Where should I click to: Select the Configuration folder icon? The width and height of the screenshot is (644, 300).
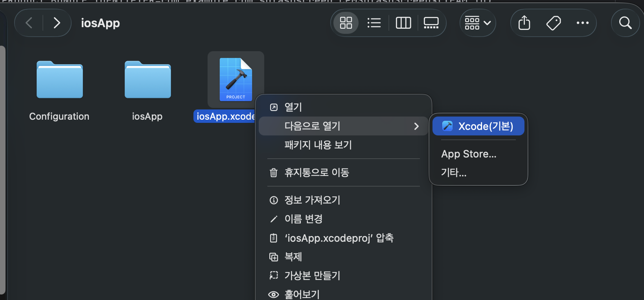(x=60, y=80)
